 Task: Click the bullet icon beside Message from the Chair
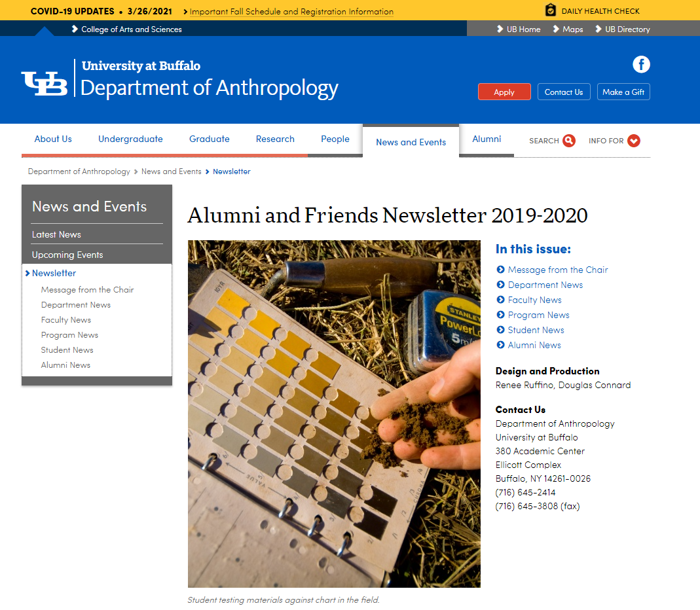[500, 270]
